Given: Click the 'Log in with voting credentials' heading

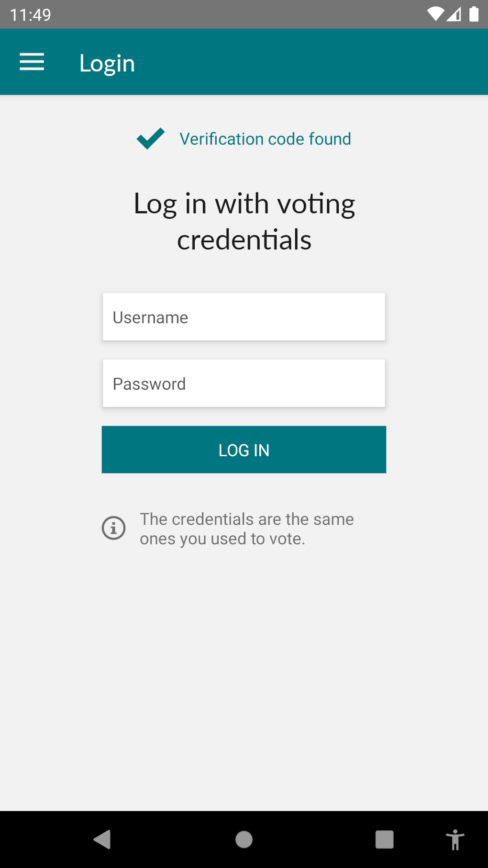Looking at the screenshot, I should [244, 221].
